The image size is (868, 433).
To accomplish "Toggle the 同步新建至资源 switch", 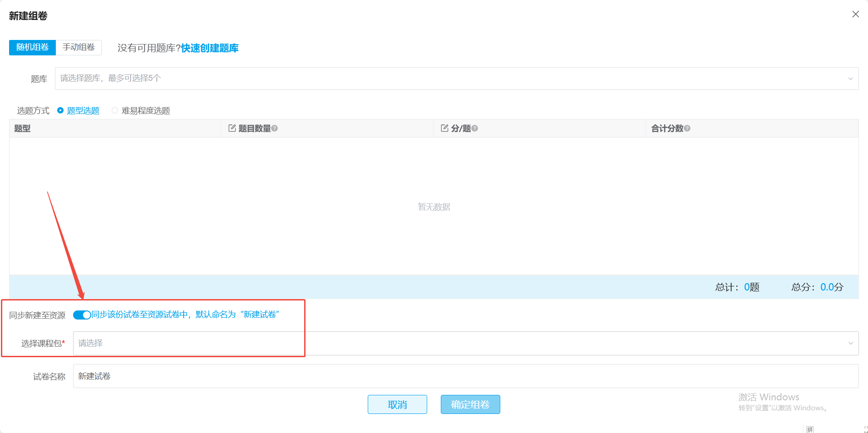I will coord(82,315).
